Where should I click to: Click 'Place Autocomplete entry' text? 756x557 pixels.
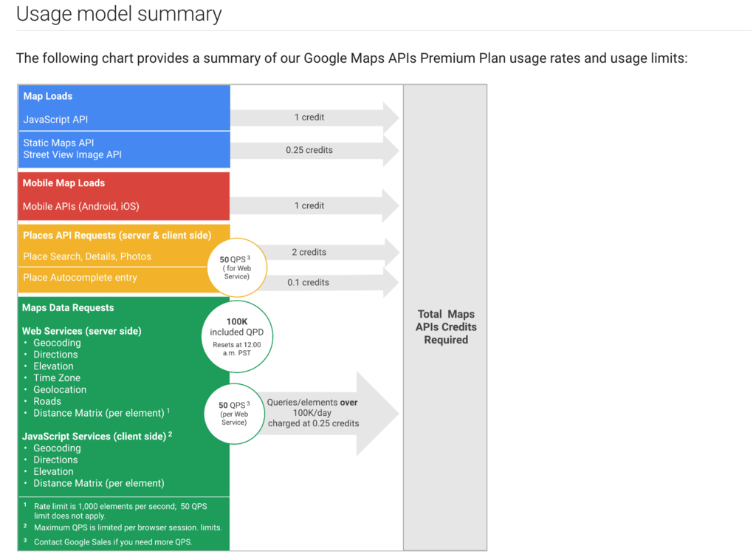80,278
